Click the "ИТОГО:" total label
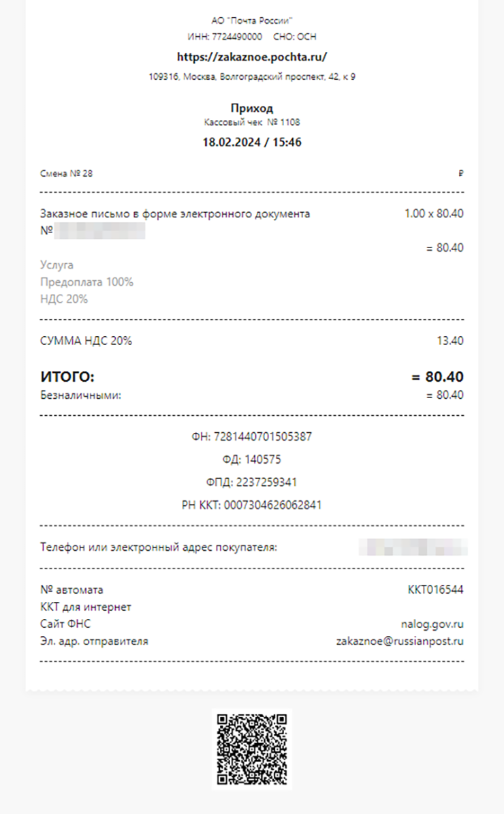 [x=67, y=376]
